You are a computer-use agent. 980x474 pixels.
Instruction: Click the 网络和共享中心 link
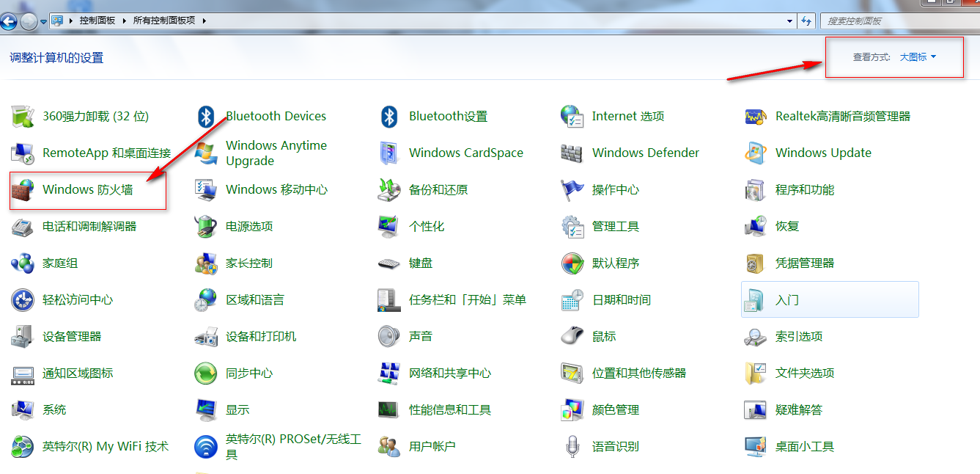[450, 373]
